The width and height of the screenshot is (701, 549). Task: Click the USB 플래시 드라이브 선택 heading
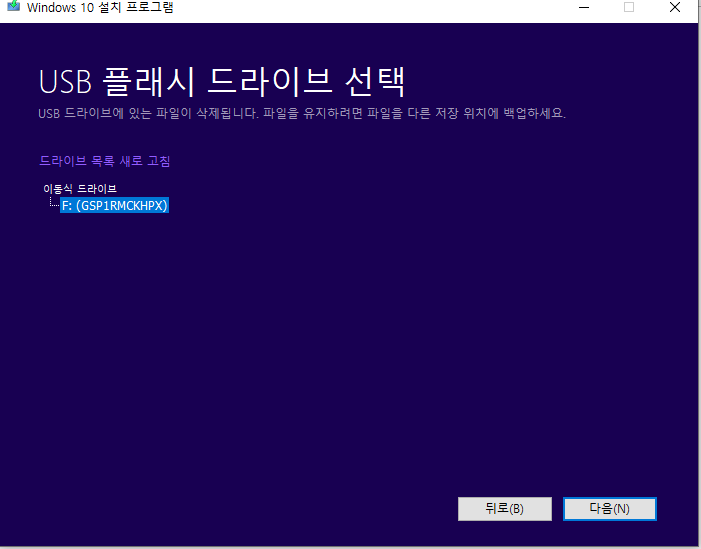tap(222, 82)
